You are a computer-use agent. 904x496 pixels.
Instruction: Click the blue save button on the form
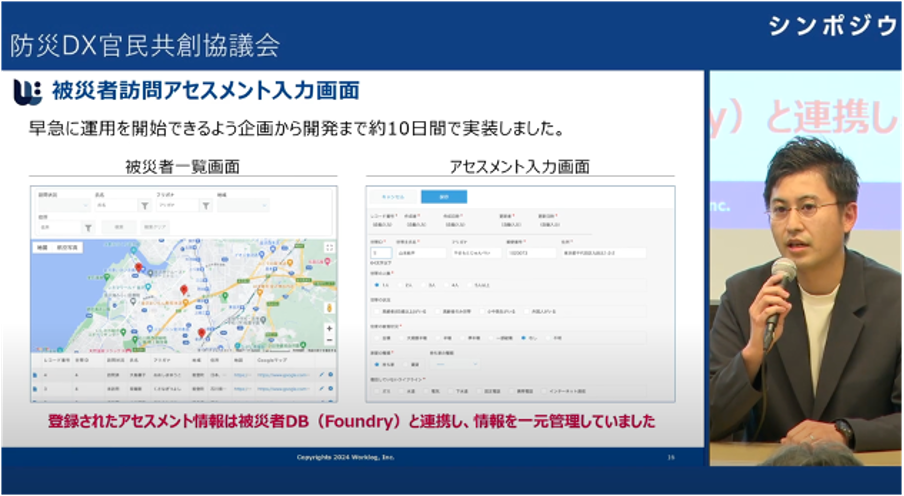[444, 197]
